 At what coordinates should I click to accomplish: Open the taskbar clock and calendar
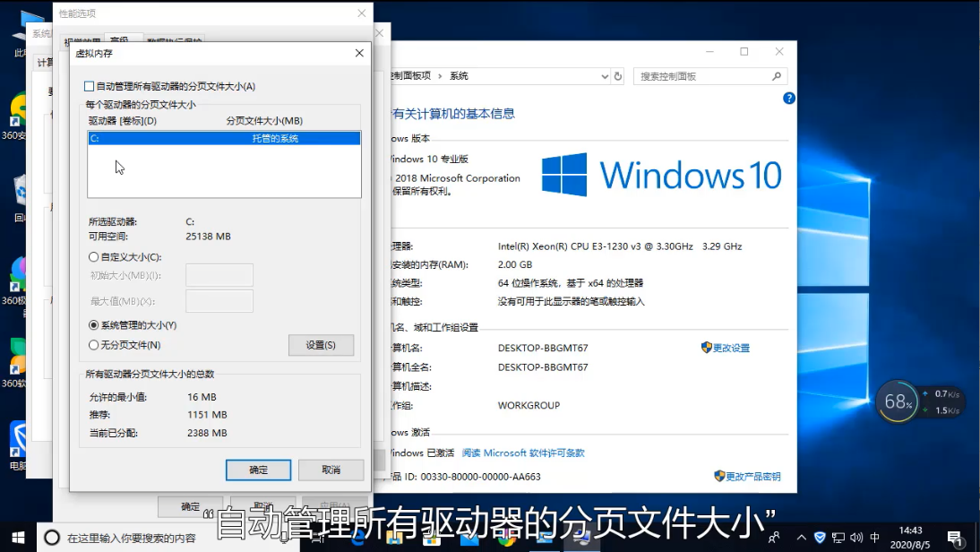click(910, 538)
